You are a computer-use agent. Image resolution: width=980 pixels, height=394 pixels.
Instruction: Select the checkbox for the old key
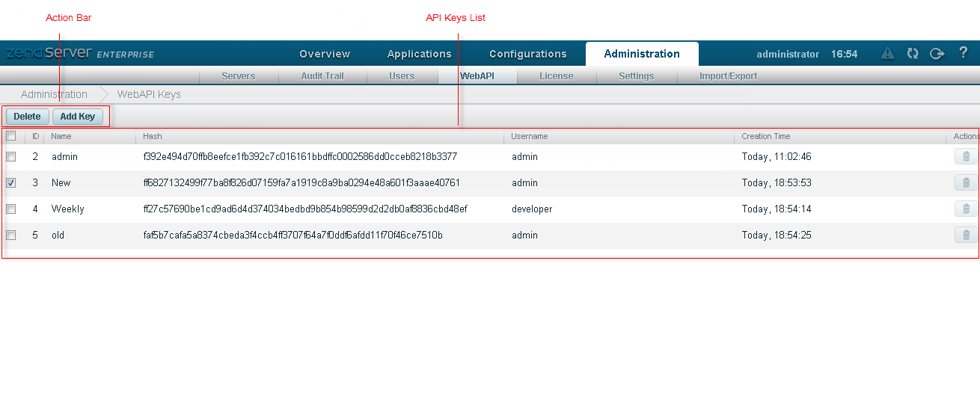click(x=10, y=236)
